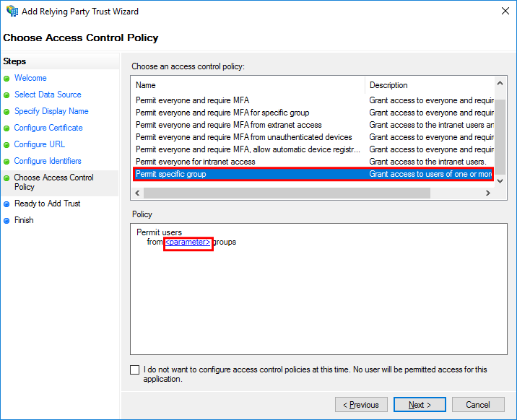Click the Next button
The height and width of the screenshot is (420, 517).
point(420,405)
